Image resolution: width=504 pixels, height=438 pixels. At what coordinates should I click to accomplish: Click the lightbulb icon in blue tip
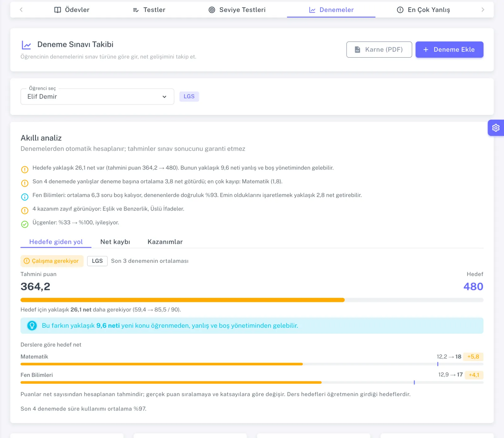click(32, 326)
